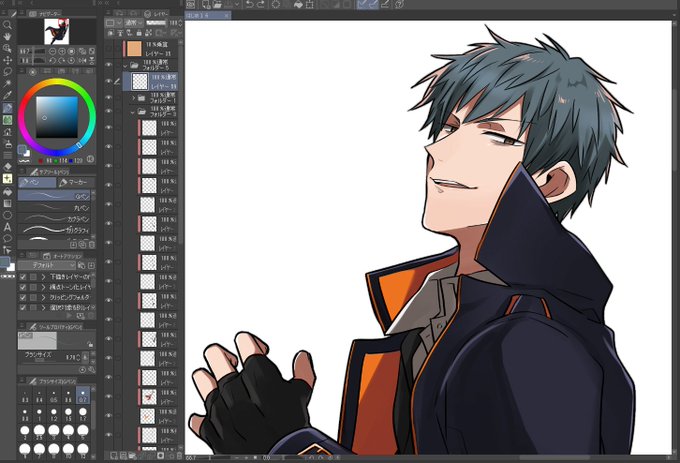
Task: Click the Open file folder icon
Action: [x=217, y=4]
